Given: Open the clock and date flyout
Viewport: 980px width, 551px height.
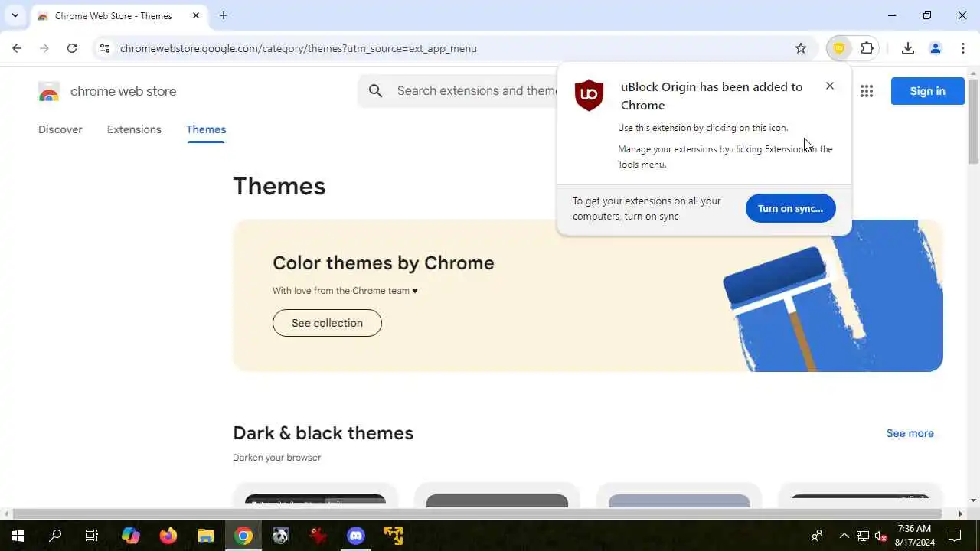Looking at the screenshot, I should click(915, 536).
